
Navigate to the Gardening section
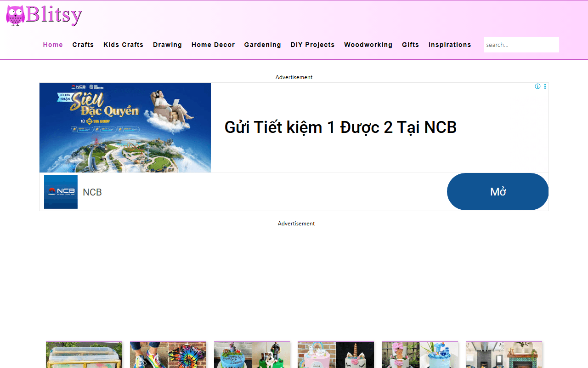point(263,45)
